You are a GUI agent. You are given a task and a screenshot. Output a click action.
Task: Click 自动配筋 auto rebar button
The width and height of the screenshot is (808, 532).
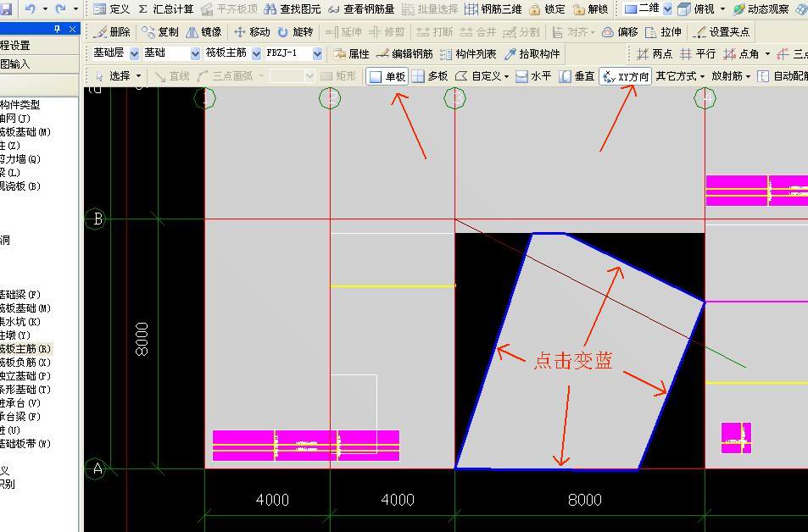coord(783,76)
